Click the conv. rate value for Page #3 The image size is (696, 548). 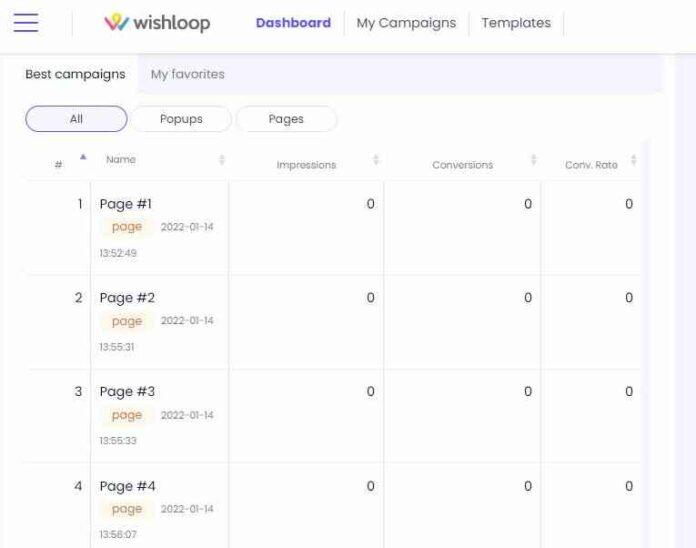point(629,392)
